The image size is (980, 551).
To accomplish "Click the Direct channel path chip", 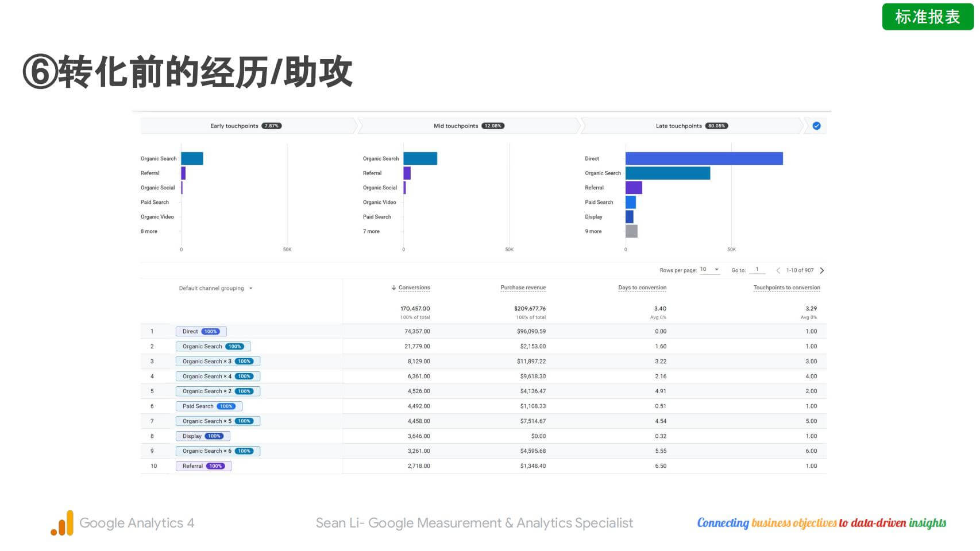I will (201, 331).
